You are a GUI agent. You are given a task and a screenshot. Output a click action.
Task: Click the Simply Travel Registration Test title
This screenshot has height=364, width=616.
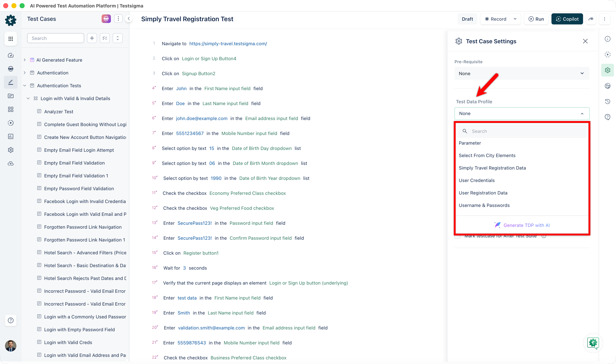(x=187, y=19)
